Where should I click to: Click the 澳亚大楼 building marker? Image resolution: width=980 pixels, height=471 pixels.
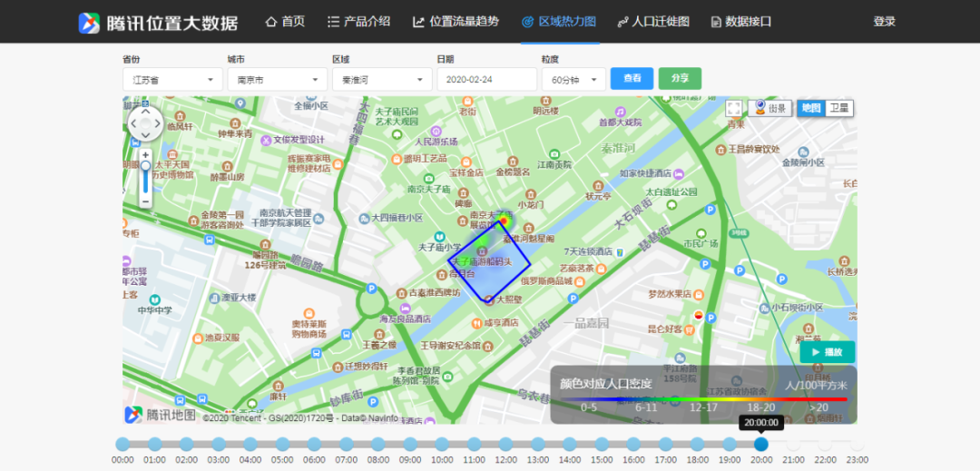[214, 298]
